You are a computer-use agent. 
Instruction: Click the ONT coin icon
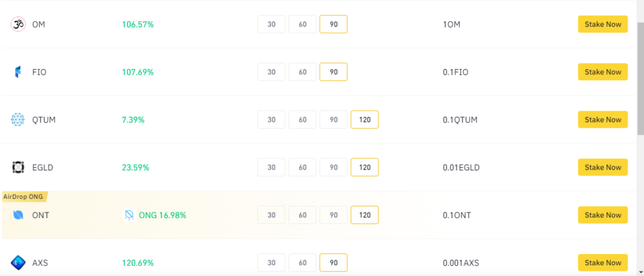click(x=18, y=215)
